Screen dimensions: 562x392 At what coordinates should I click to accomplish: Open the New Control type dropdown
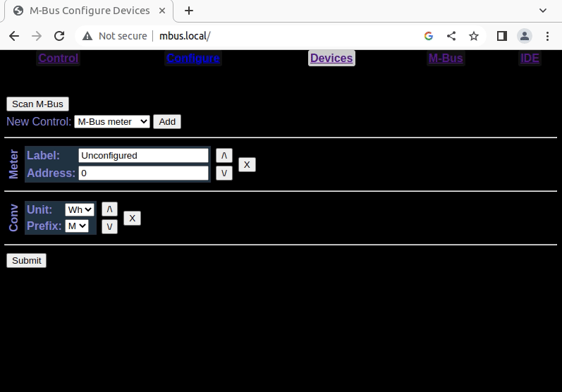[112, 122]
